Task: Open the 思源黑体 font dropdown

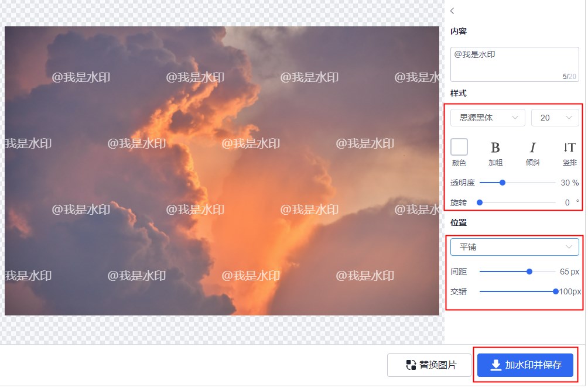Action: tap(487, 118)
